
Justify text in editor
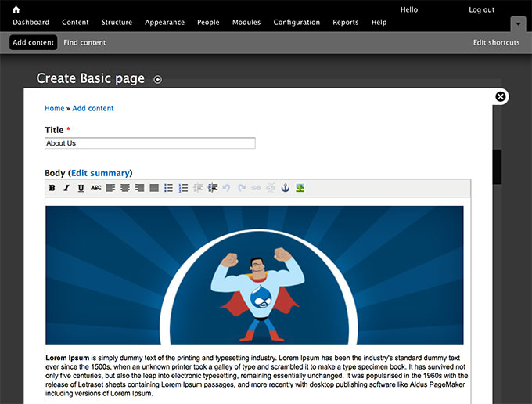coord(154,188)
